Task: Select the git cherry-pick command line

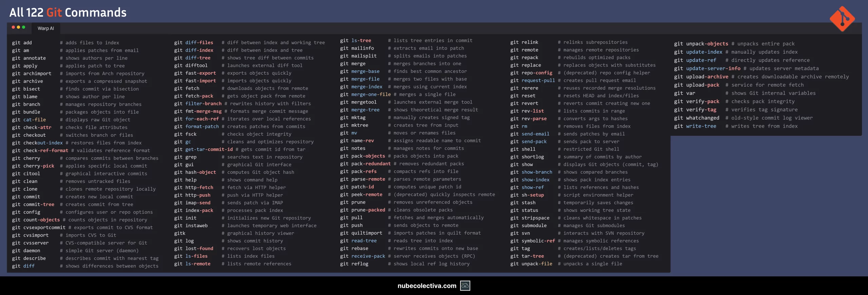Action: 33,166
